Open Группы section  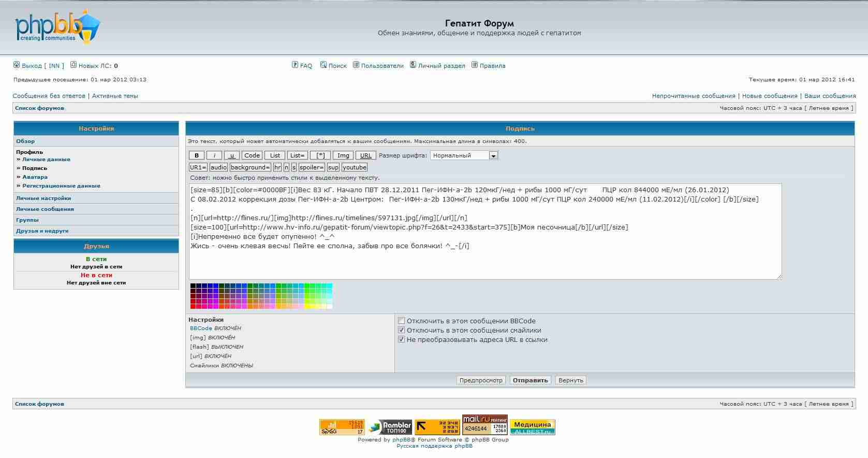27,220
